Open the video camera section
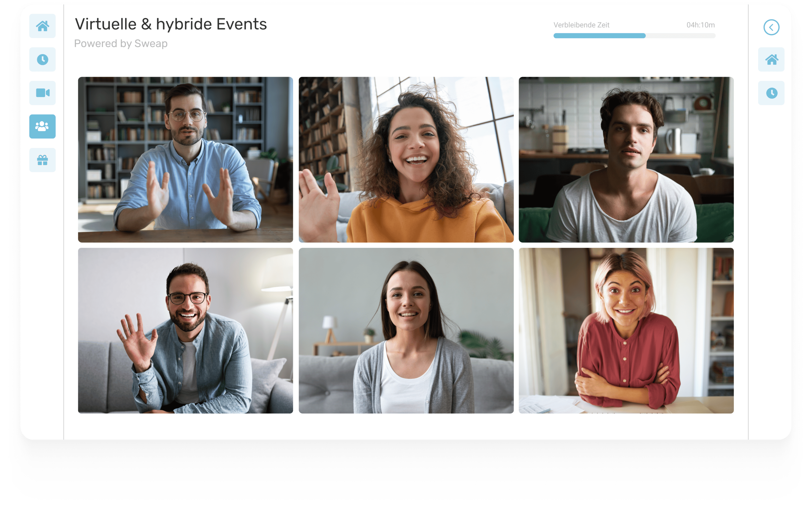 point(42,93)
